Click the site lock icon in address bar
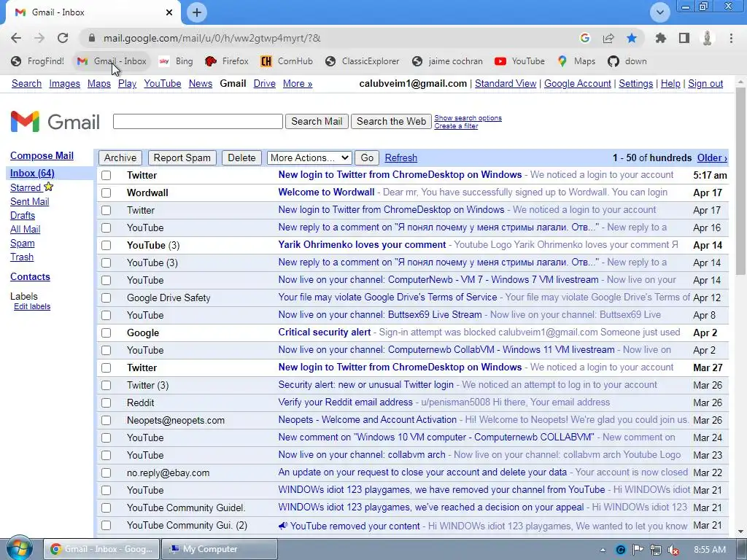 tap(93, 38)
